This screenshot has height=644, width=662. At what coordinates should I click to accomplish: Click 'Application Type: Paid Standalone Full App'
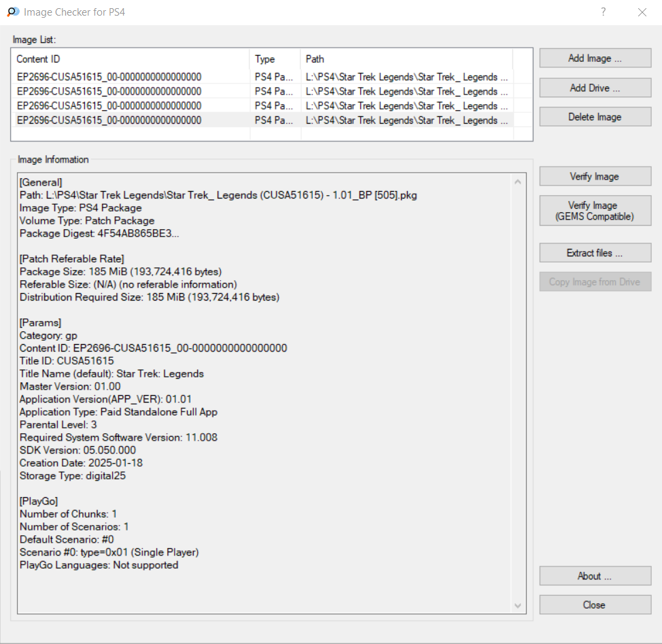[x=119, y=411]
